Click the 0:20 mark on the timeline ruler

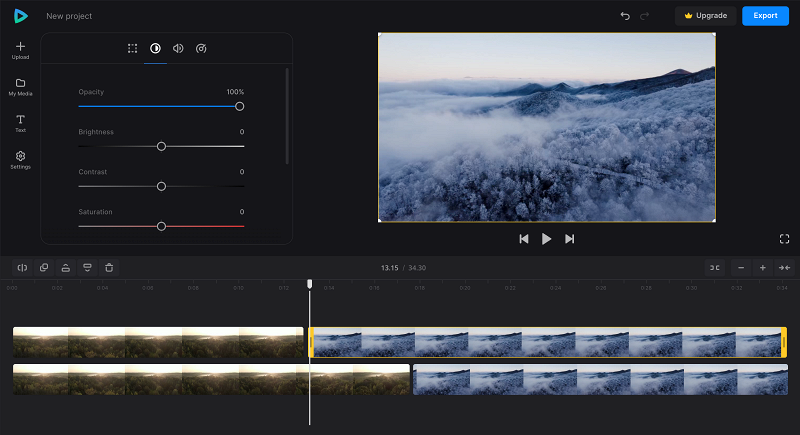[465, 288]
